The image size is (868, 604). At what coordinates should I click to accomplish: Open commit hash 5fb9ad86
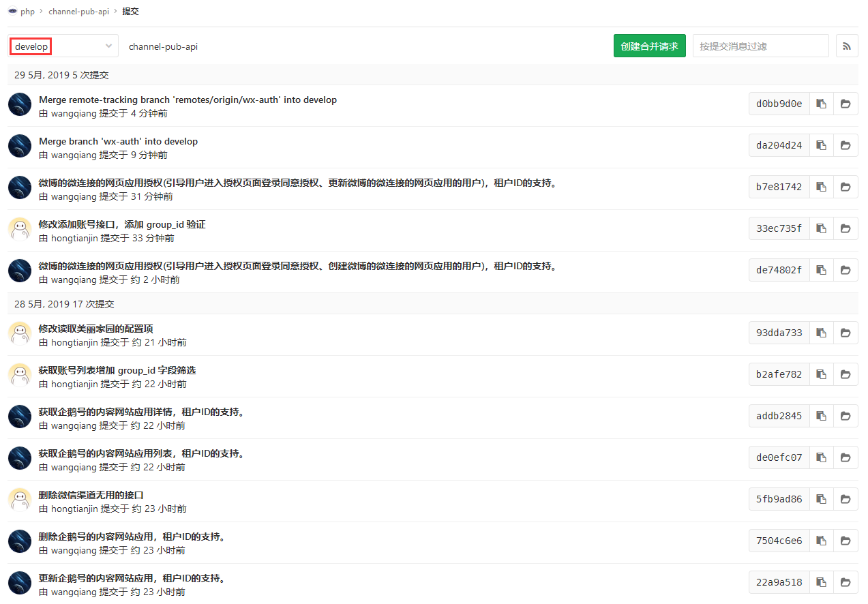pyautogui.click(x=779, y=499)
